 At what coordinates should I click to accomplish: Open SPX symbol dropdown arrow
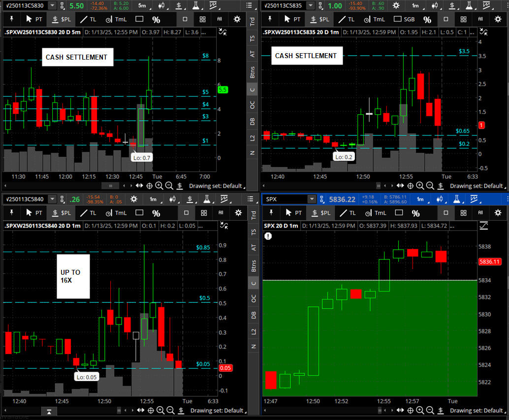pyautogui.click(x=312, y=199)
